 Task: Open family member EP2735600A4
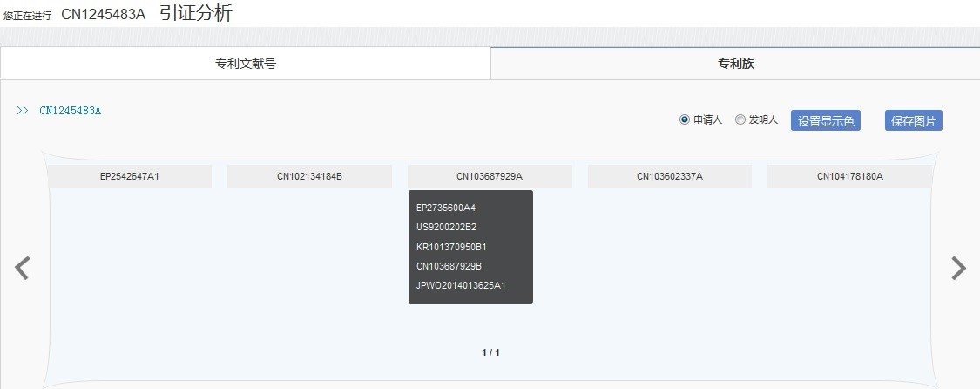[446, 208]
